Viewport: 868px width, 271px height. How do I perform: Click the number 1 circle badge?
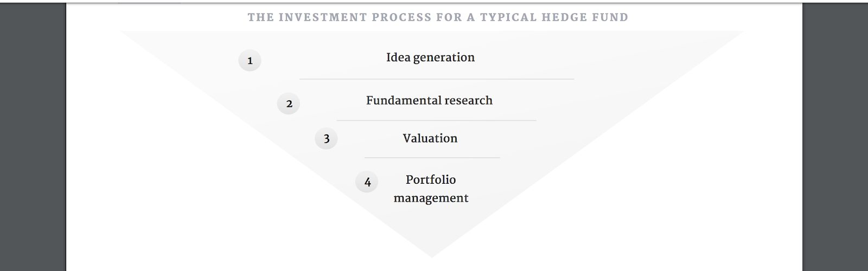250,60
